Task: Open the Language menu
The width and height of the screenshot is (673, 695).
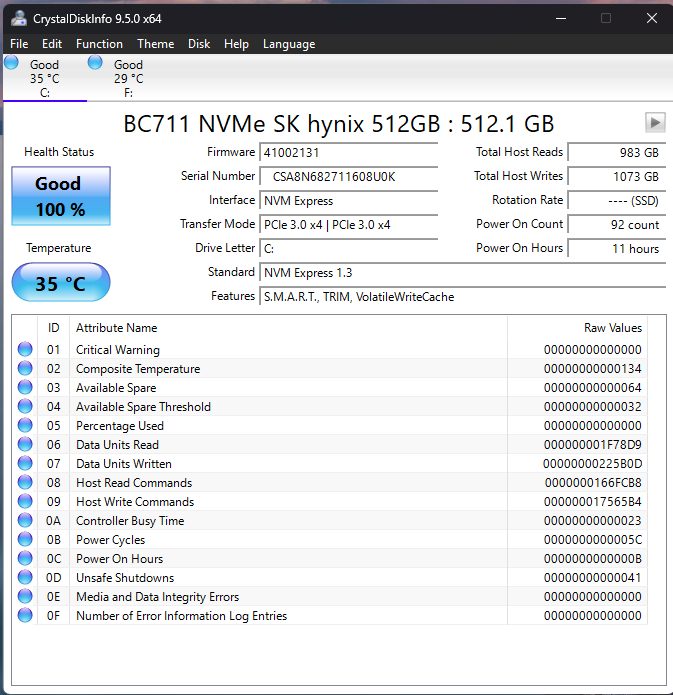Action: click(289, 44)
